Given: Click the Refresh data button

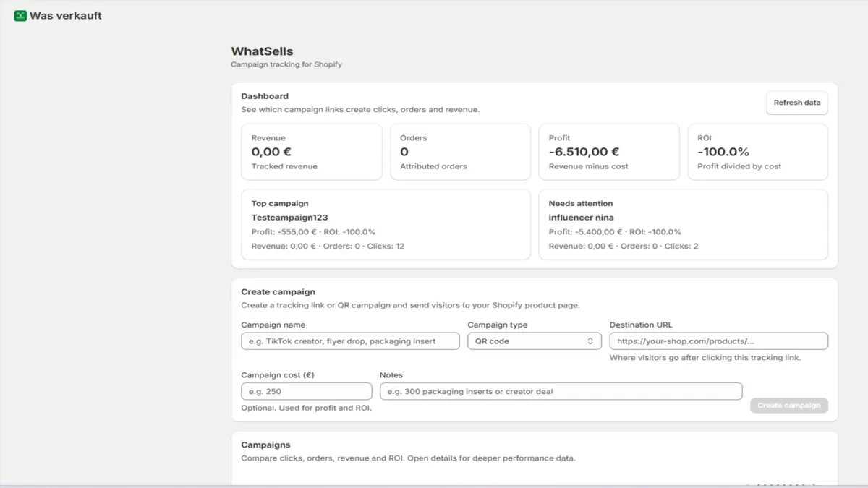Looking at the screenshot, I should coord(797,103).
